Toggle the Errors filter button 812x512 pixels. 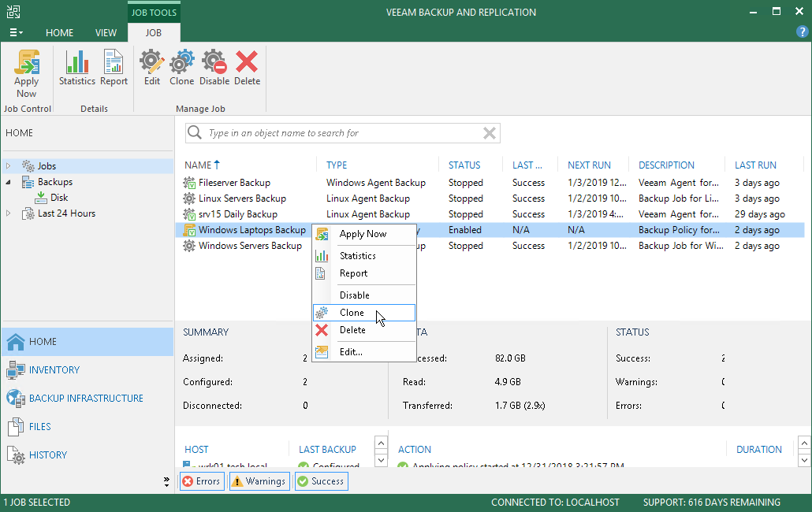tap(202, 481)
